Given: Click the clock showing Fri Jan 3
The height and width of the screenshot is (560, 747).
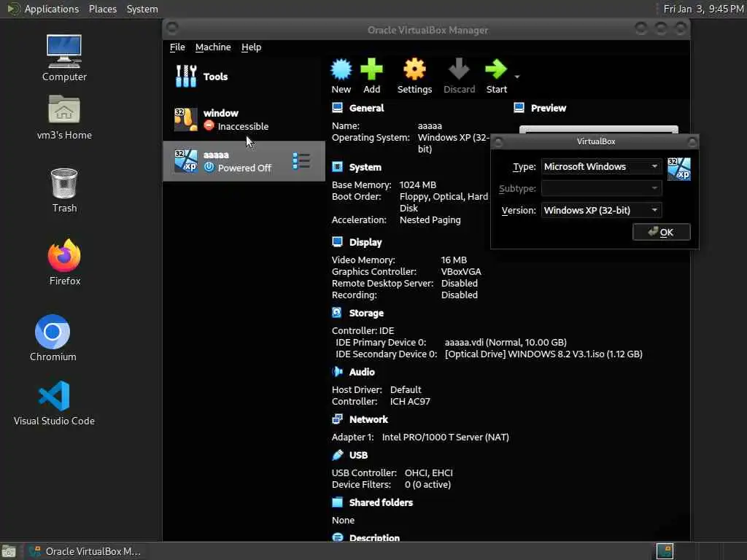Looking at the screenshot, I should click(x=704, y=9).
